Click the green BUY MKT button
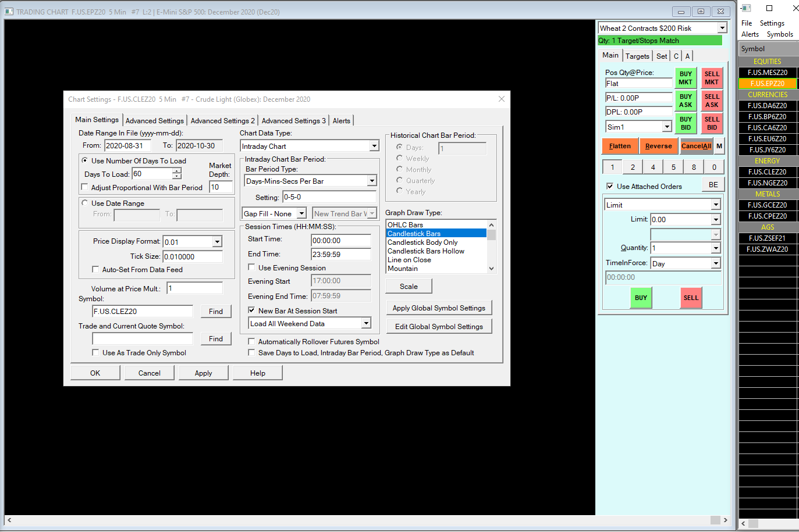This screenshot has height=532, width=799. pyautogui.click(x=686, y=78)
